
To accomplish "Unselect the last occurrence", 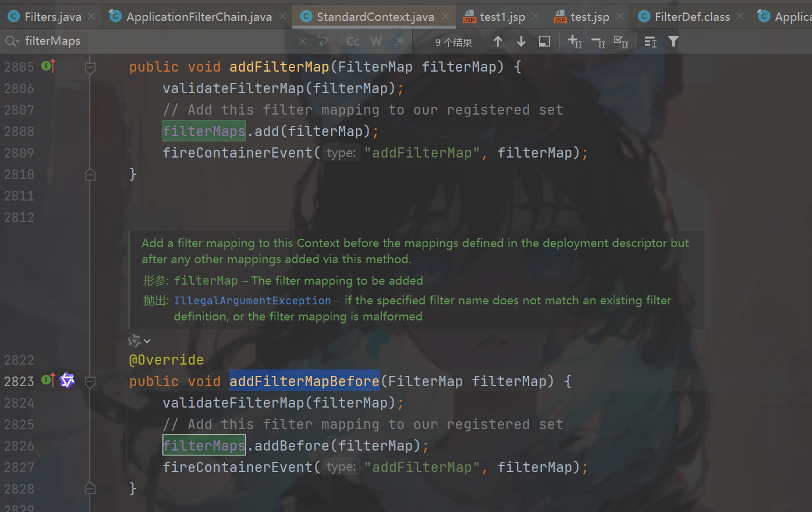I will [598, 41].
